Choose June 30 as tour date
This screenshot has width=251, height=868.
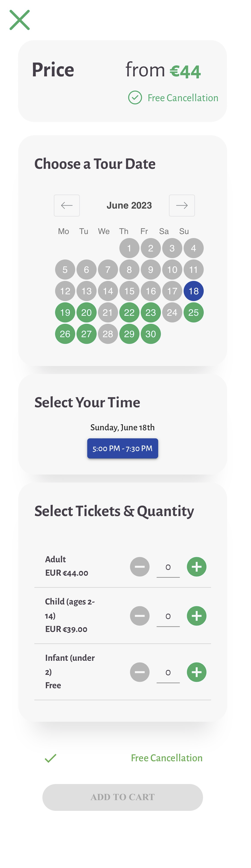point(150,334)
